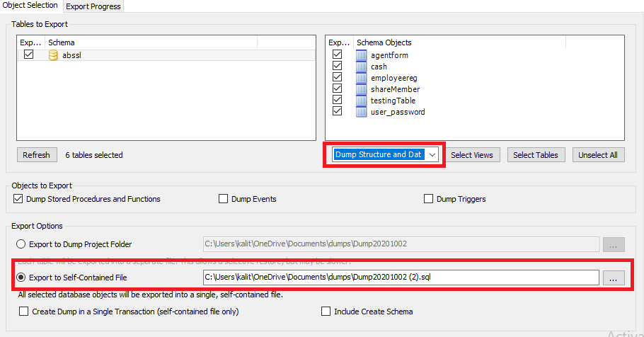
Task: Click the shareMember table icon
Action: click(361, 89)
